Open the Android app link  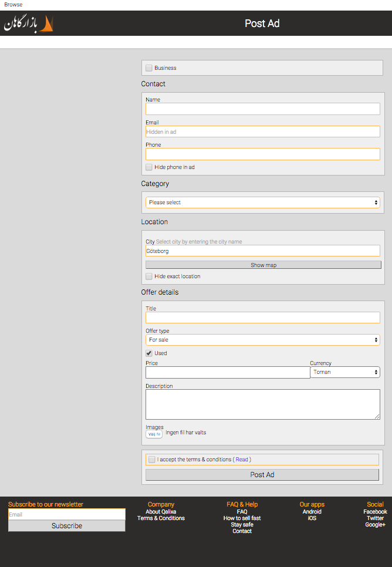point(312,512)
